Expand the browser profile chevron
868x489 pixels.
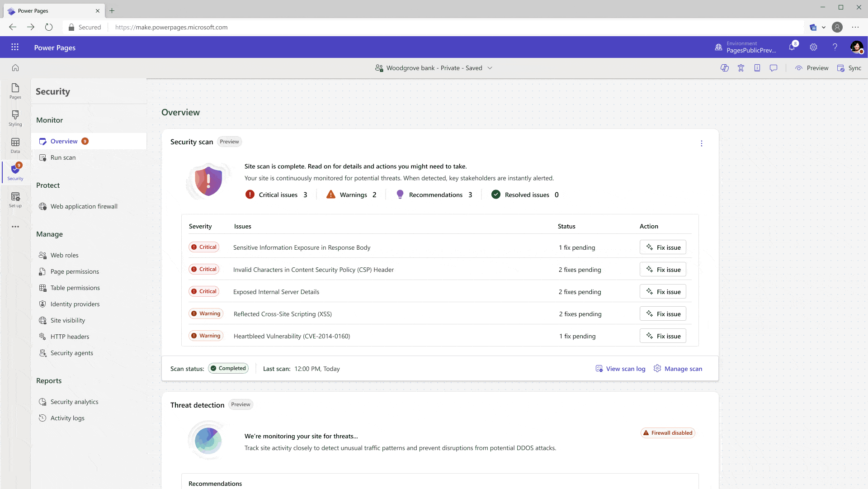(x=823, y=27)
